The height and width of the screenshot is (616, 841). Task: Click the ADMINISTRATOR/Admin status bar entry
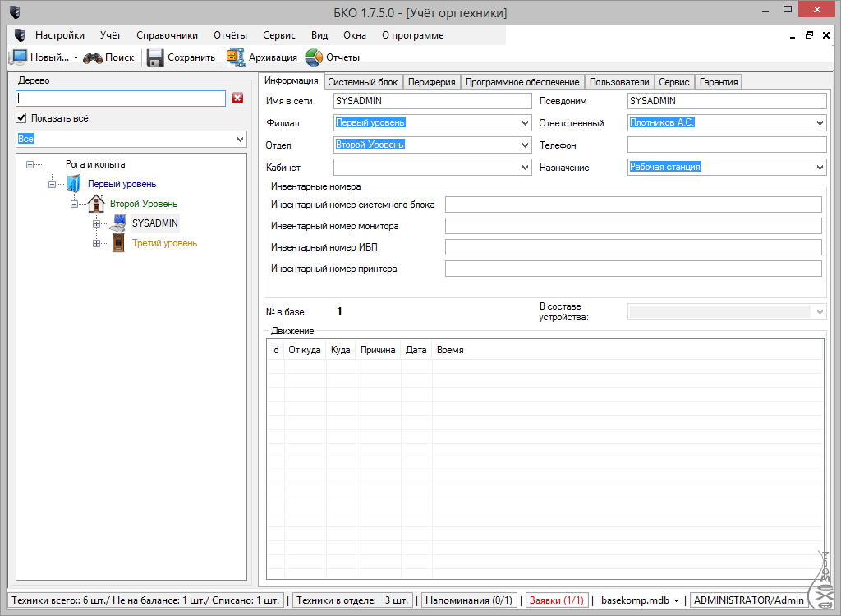[748, 600]
